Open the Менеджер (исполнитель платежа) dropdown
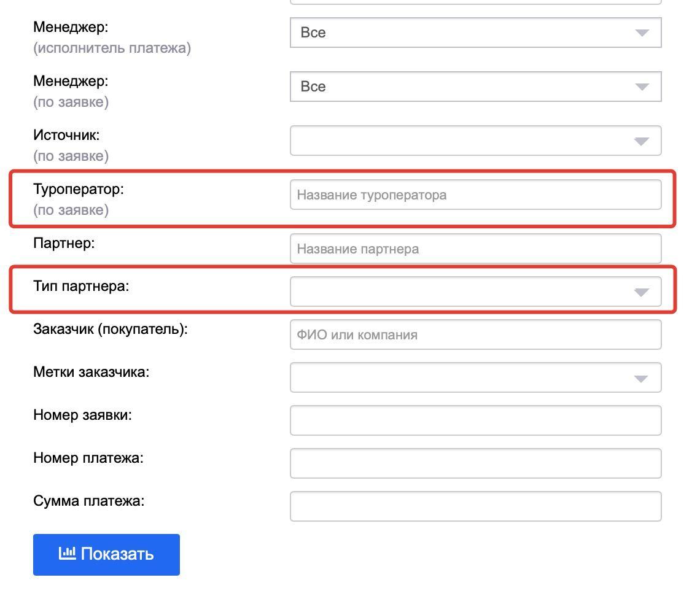This screenshot has width=700, height=599. pos(475,33)
